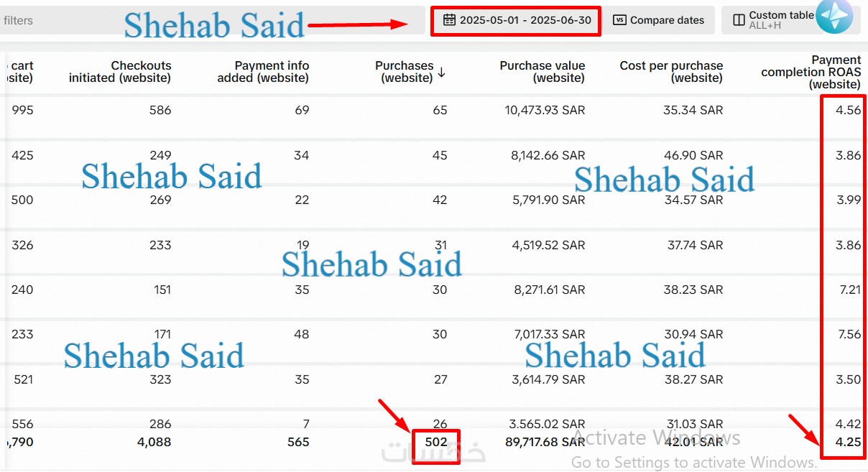
Task: Click the Purchases (website) column header
Action: 404,71
